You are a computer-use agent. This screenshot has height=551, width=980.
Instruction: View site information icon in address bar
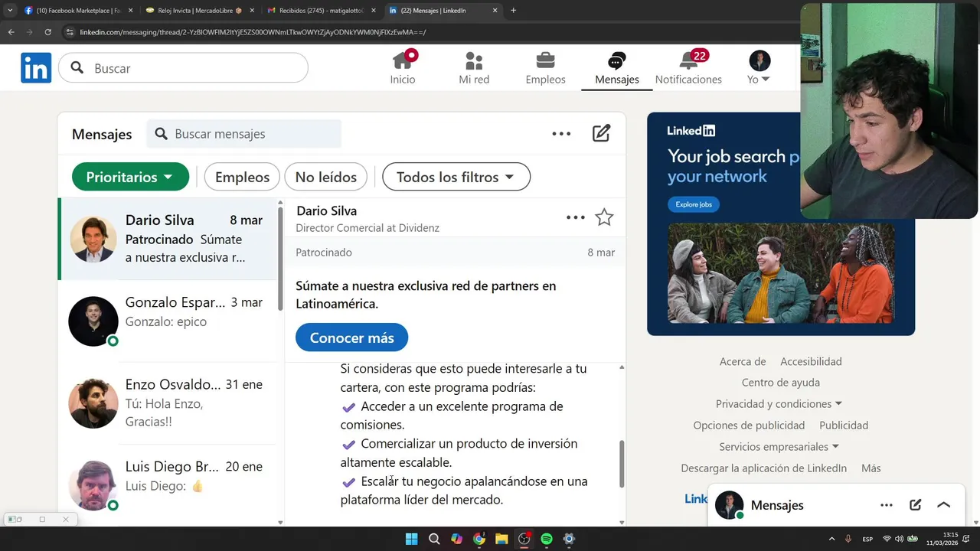tap(70, 32)
